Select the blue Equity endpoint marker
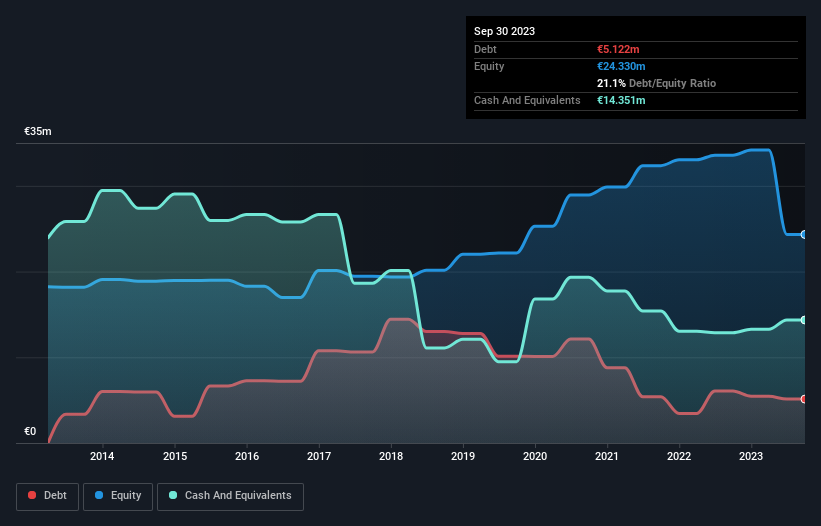This screenshot has width=821, height=526. click(x=804, y=234)
